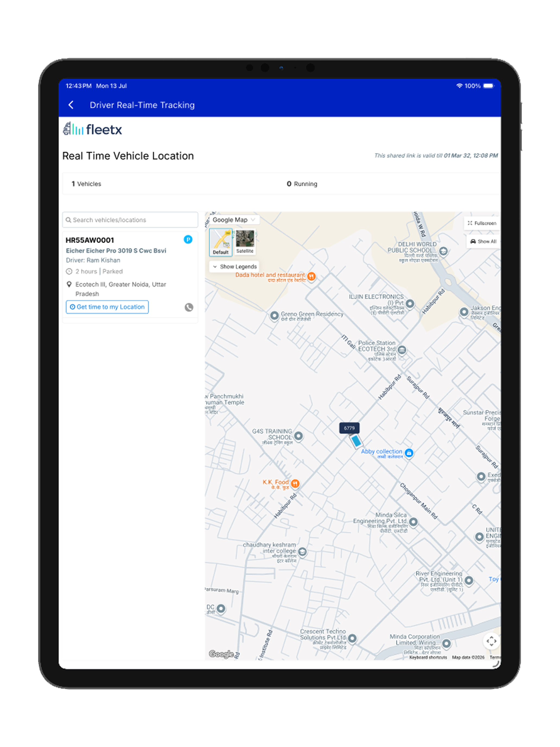Click the battery status icon
Screen dimensions: 560x747
(x=488, y=86)
